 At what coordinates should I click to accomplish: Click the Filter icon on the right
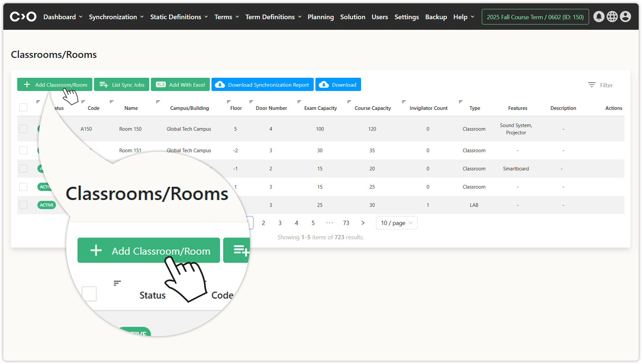click(591, 85)
